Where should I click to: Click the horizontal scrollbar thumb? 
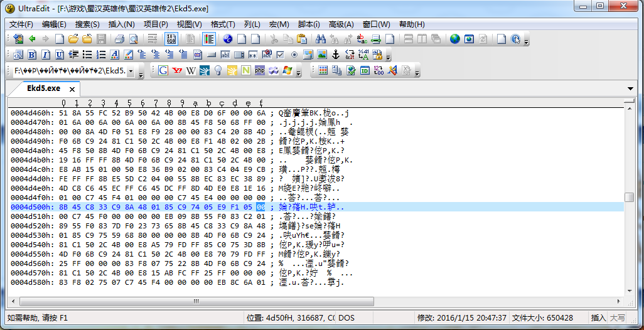[x=196, y=301]
